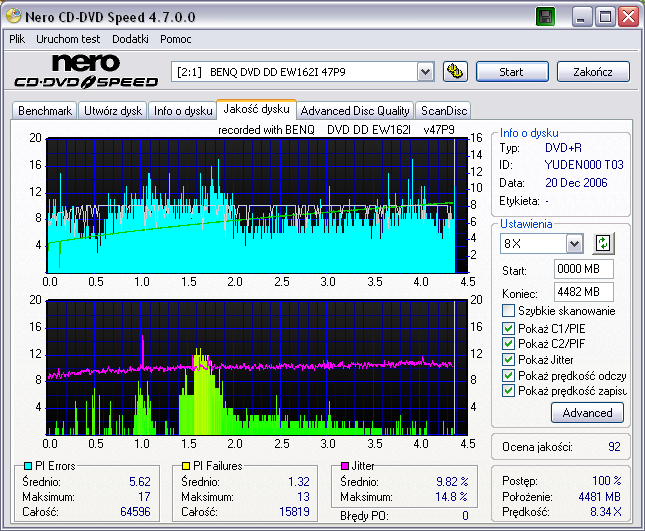
Task: Click the recorded with BENQ chart caption
Action: pyautogui.click(x=336, y=130)
